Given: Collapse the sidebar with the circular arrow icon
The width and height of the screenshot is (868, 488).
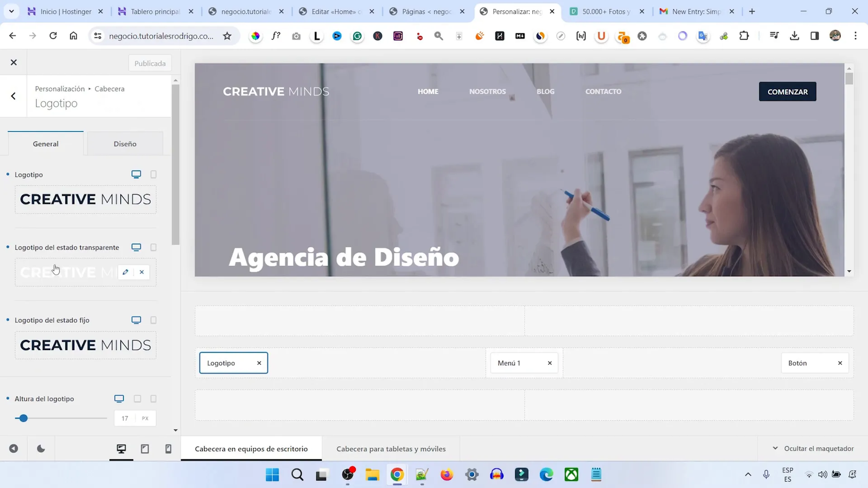Looking at the screenshot, I should 14,448.
